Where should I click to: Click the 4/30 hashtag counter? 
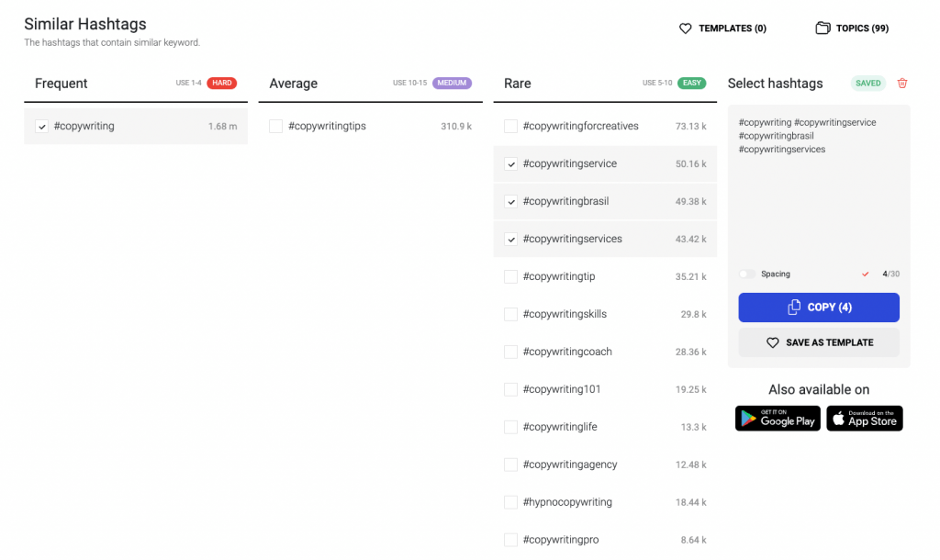coord(890,274)
